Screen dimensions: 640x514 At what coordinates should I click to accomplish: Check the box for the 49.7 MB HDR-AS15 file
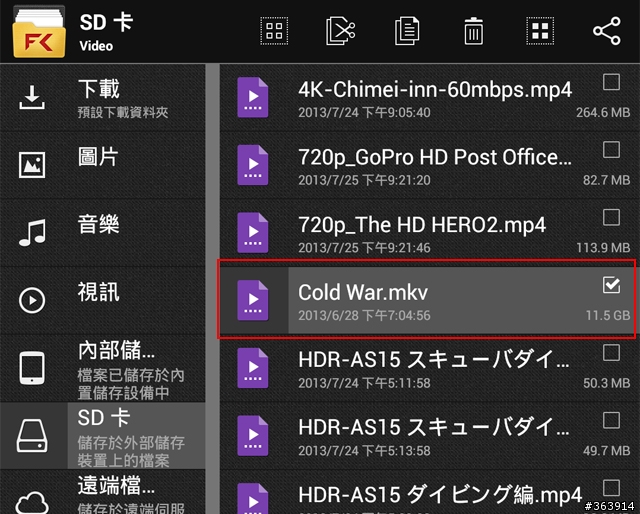(x=611, y=421)
